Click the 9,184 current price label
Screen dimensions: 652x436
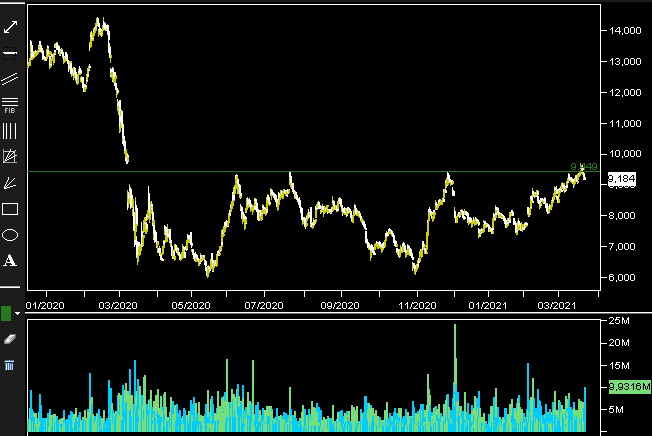point(622,179)
